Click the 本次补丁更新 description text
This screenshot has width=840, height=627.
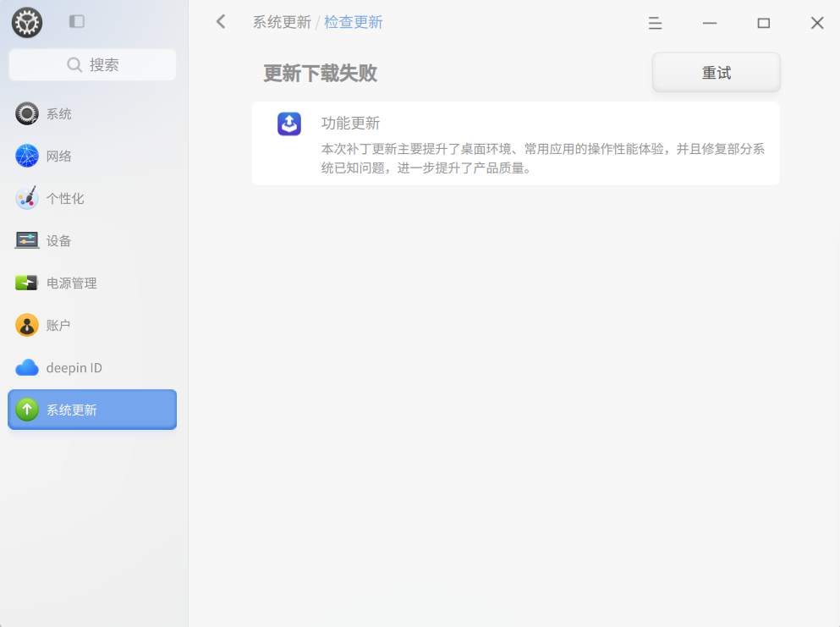coord(543,158)
